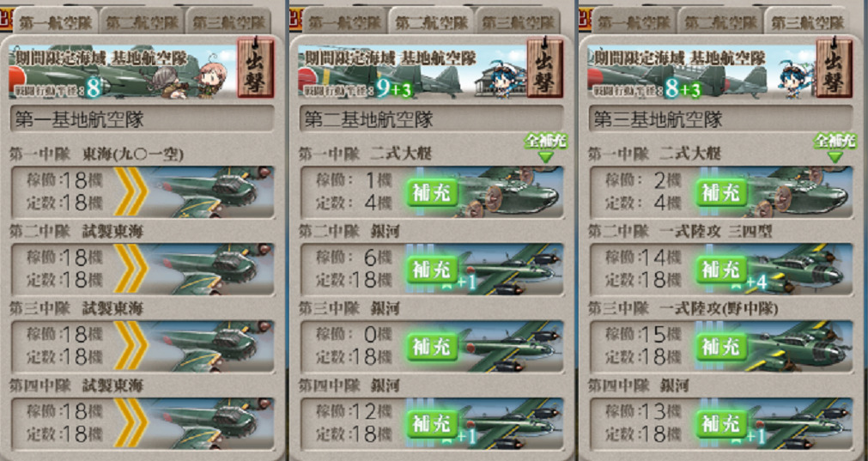This screenshot has height=461, width=868.
Task: Click 補充 for 二式大艇 with 1 working plane
Action: click(433, 192)
